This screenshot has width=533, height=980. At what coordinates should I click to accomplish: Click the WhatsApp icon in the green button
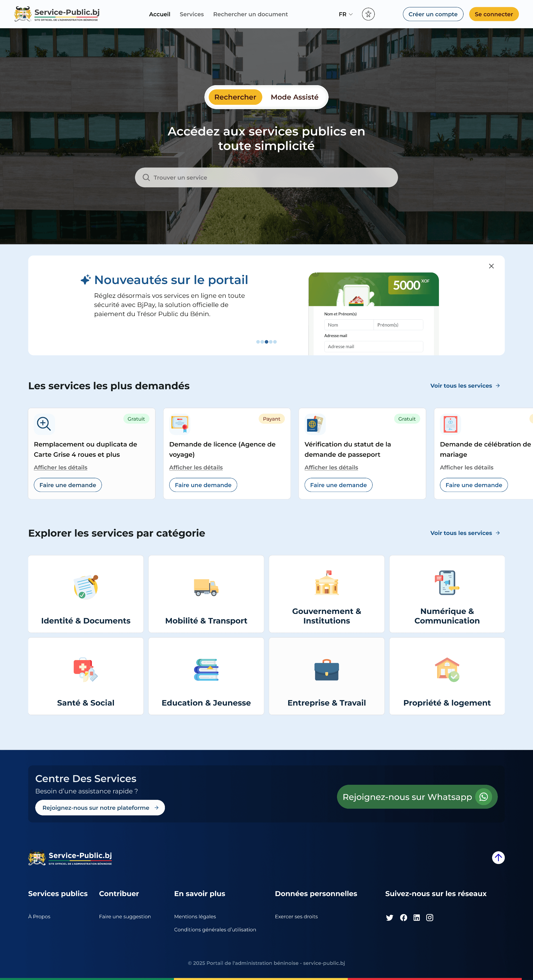pyautogui.click(x=483, y=797)
